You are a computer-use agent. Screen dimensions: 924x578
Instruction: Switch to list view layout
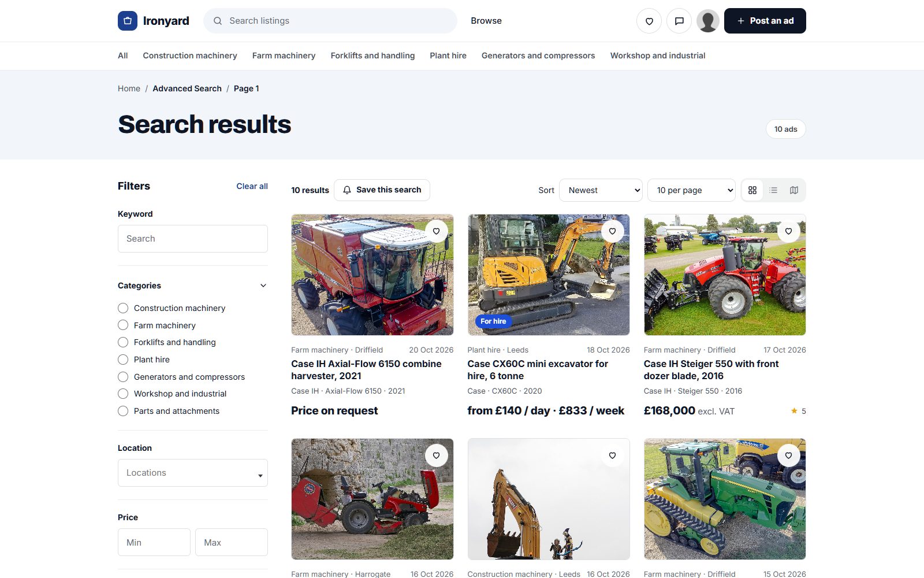pos(773,190)
